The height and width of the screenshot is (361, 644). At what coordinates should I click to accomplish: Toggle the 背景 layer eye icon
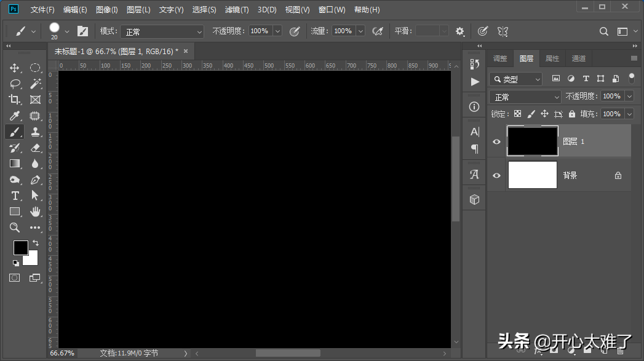pos(496,175)
